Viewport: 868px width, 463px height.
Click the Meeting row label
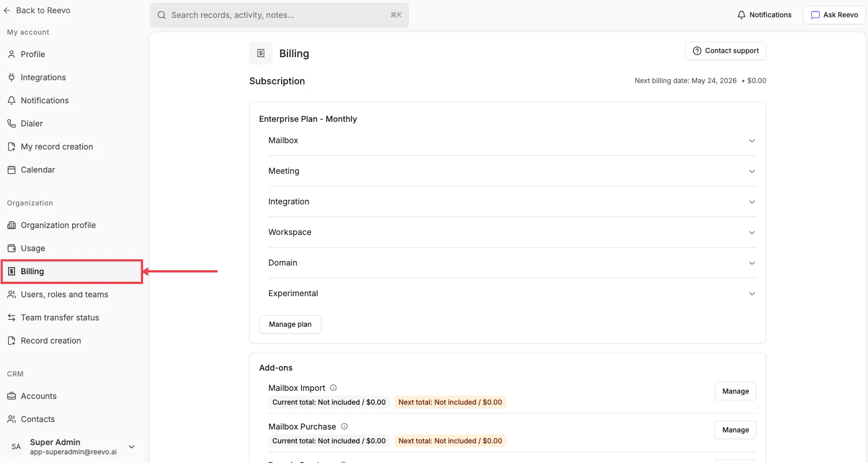[284, 171]
